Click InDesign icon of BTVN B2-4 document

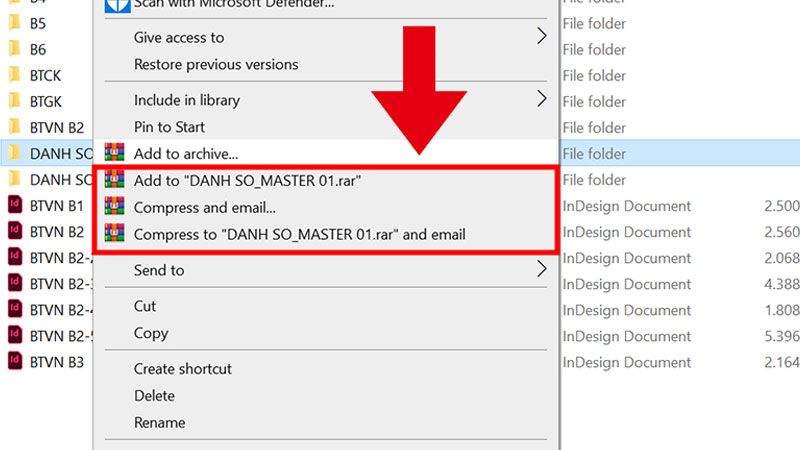tap(15, 309)
